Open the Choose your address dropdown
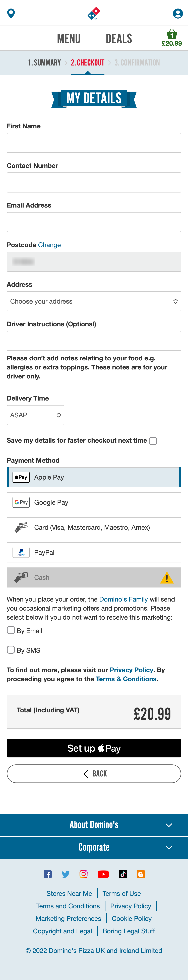The width and height of the screenshot is (188, 980). [x=94, y=301]
